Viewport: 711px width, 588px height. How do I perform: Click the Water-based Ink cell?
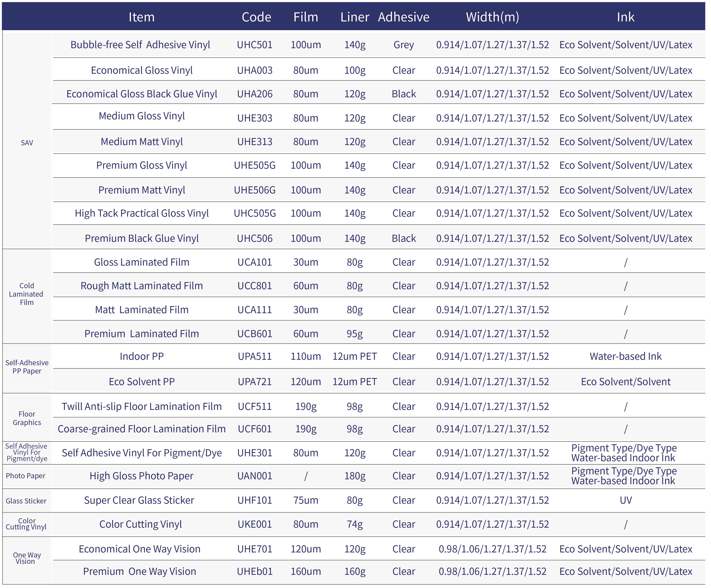tap(625, 356)
